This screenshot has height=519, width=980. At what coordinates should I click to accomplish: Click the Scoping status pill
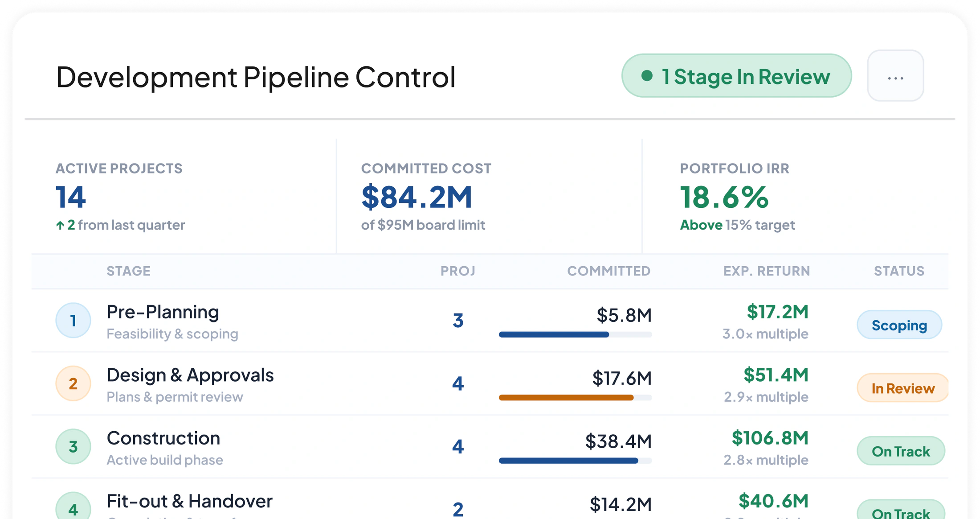point(899,325)
